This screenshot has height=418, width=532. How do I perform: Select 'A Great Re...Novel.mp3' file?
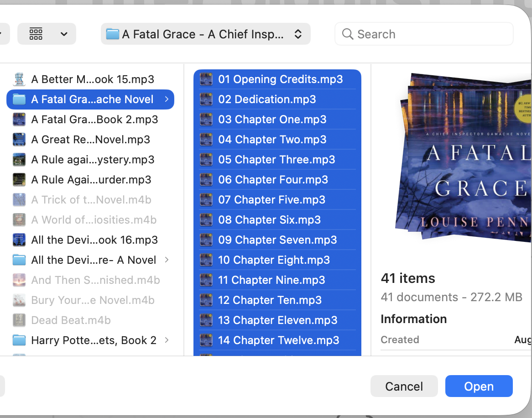(x=90, y=140)
